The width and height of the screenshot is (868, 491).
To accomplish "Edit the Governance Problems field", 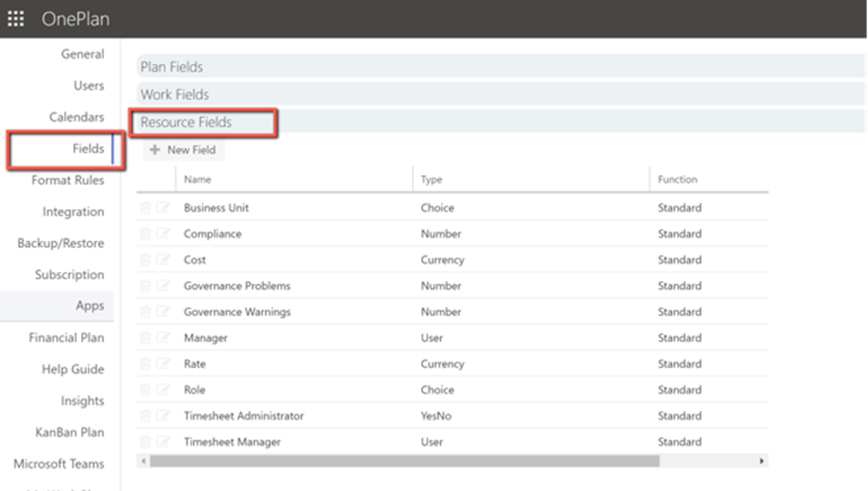I will pos(163,286).
